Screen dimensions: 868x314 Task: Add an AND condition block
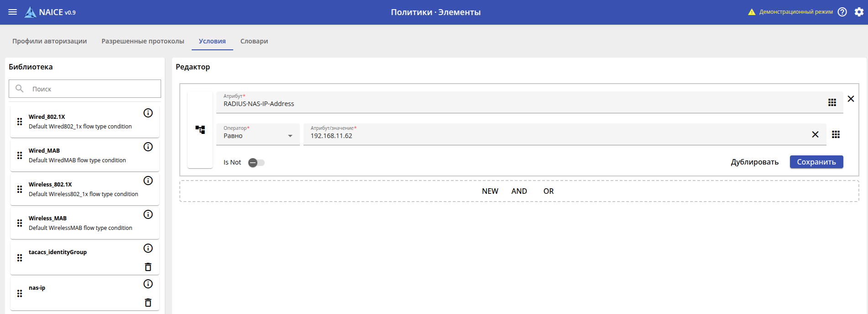click(x=519, y=191)
